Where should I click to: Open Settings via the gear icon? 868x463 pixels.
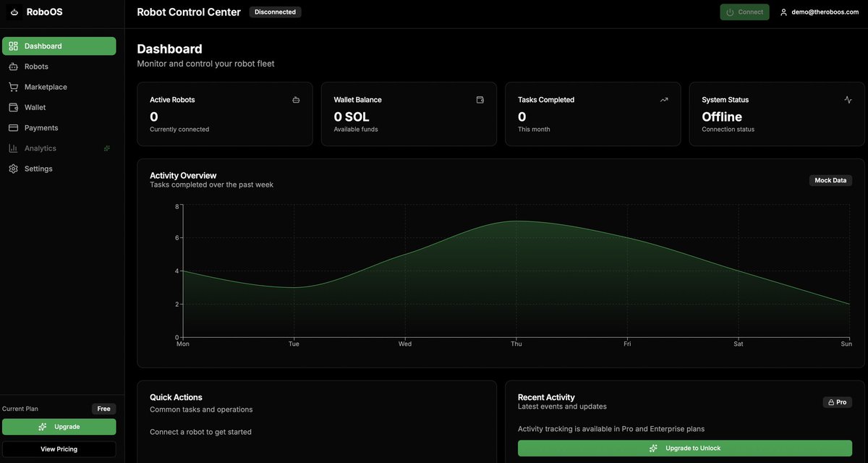[x=13, y=168]
